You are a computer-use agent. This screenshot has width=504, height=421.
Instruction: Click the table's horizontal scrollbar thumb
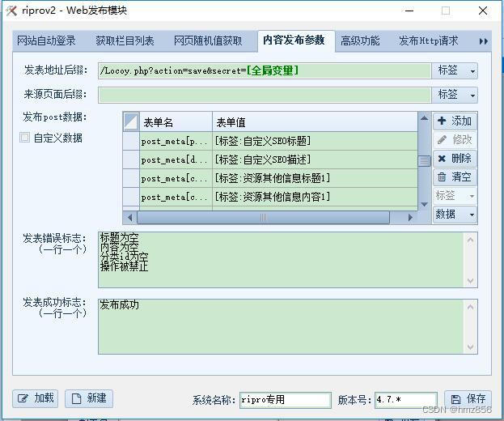(263, 218)
